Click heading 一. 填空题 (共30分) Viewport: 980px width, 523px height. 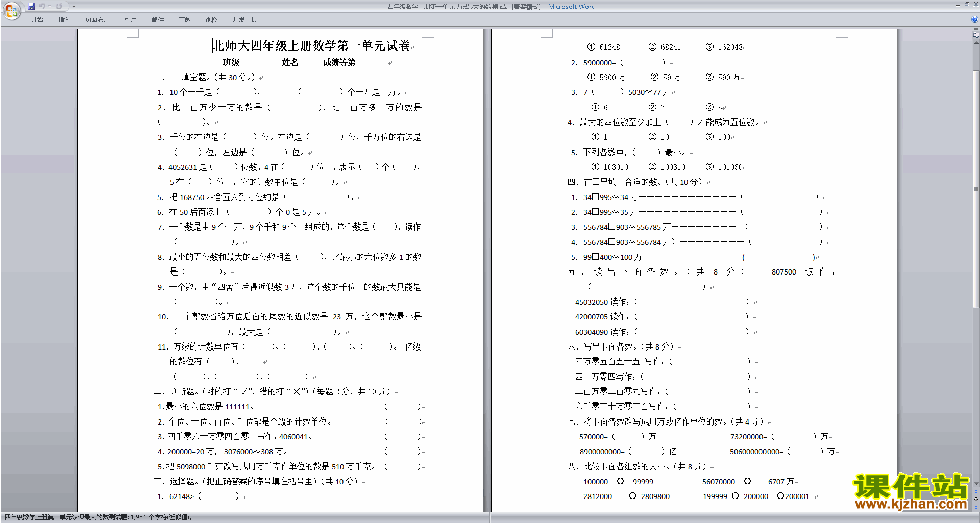204,77
